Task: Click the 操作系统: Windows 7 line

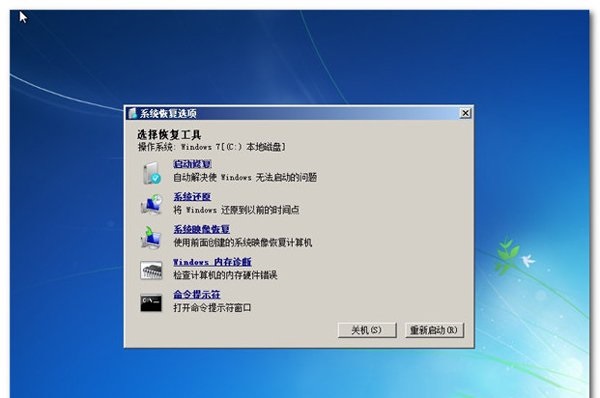Action: (212, 147)
